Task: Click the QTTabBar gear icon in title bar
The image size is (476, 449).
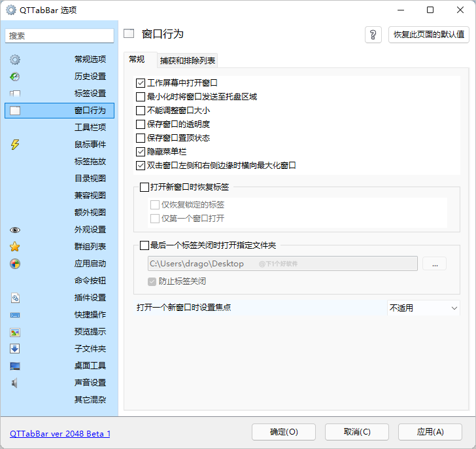Action: pyautogui.click(x=11, y=10)
